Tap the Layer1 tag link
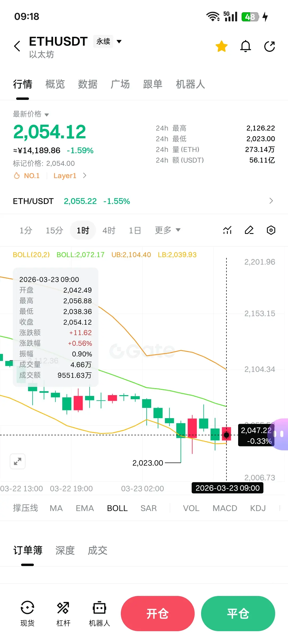 coord(65,175)
